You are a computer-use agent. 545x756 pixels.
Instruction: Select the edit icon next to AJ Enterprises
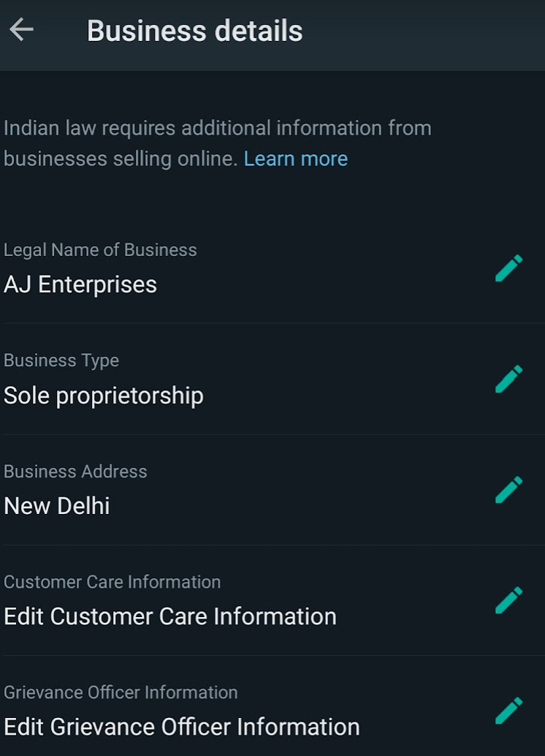click(508, 268)
